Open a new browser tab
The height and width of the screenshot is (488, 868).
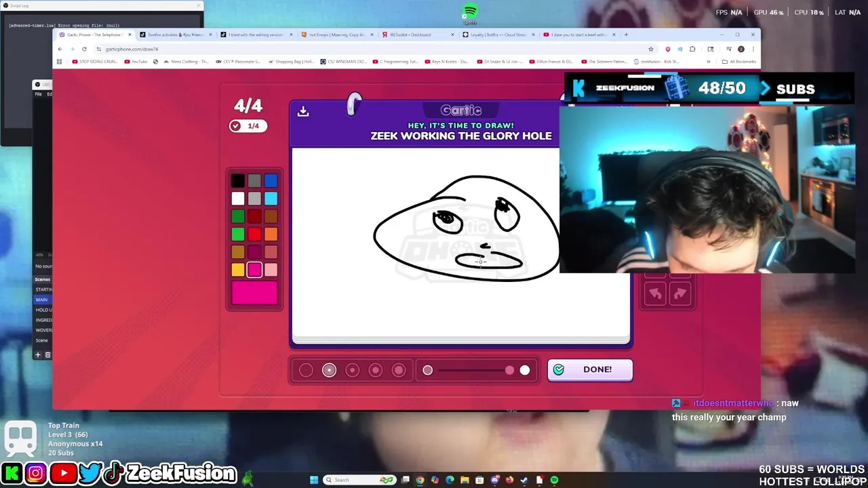coord(627,35)
